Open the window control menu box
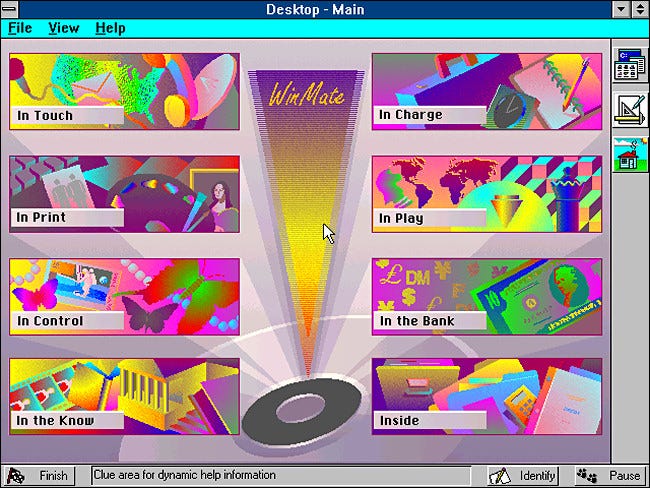 [x=10, y=9]
